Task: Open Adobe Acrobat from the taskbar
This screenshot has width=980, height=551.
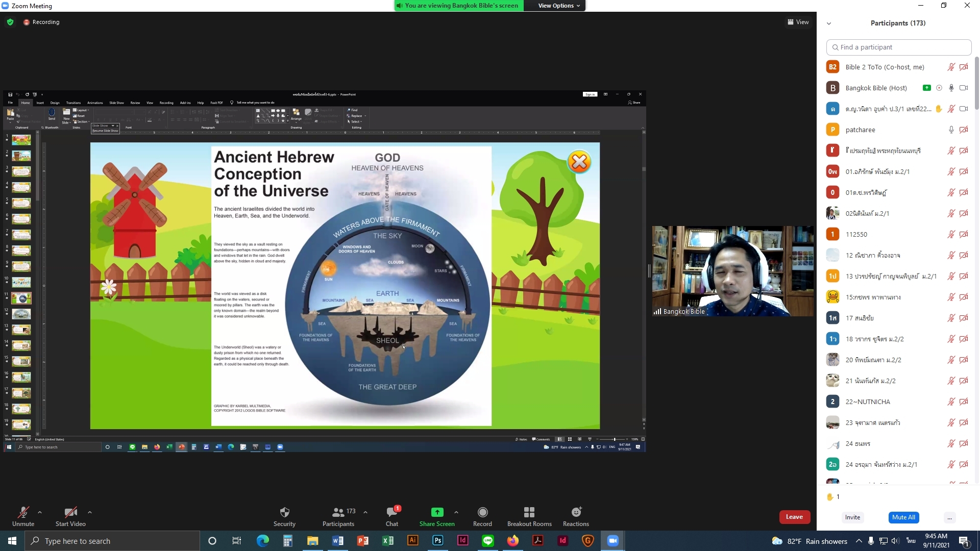Action: [538, 541]
